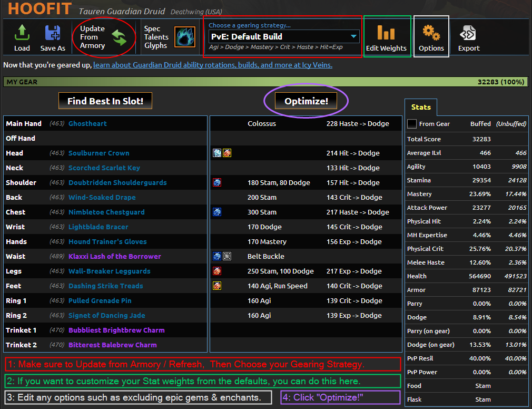Viewport: 532px width, 409px height.
Task: Open Klaxxi Lash of the Borrower
Action: click(115, 256)
